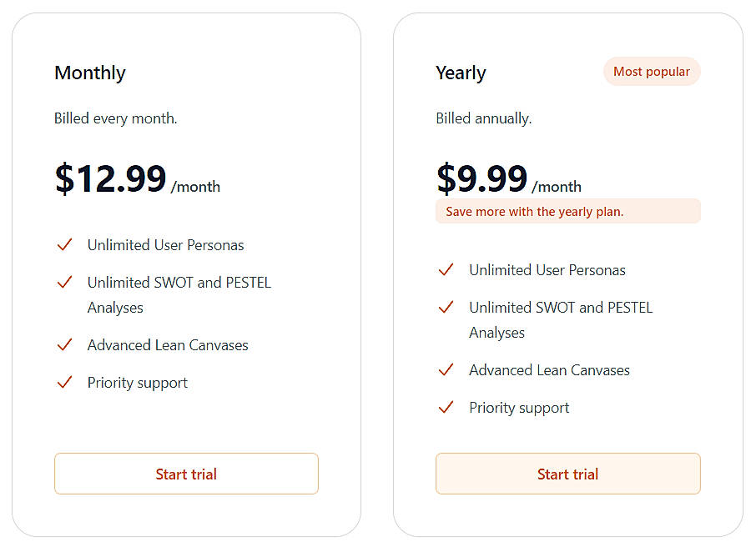Start trial for the Monthly plan
The width and height of the screenshot is (756, 547).
(x=186, y=474)
